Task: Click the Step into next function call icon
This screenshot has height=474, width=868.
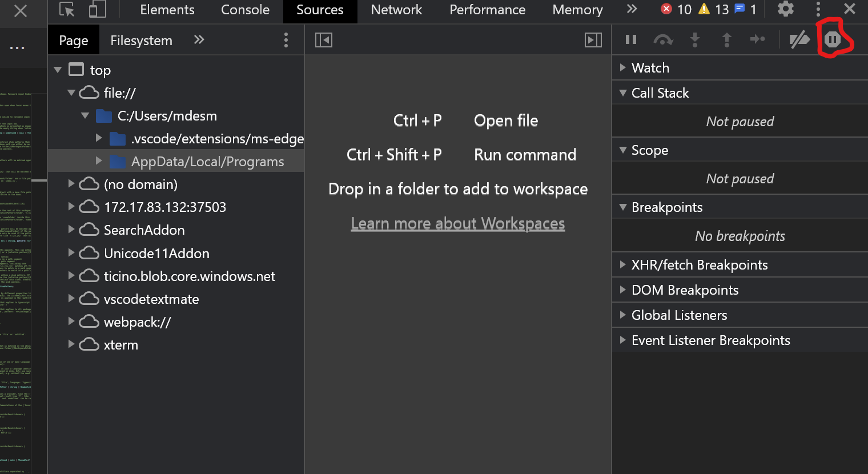Action: tap(696, 39)
